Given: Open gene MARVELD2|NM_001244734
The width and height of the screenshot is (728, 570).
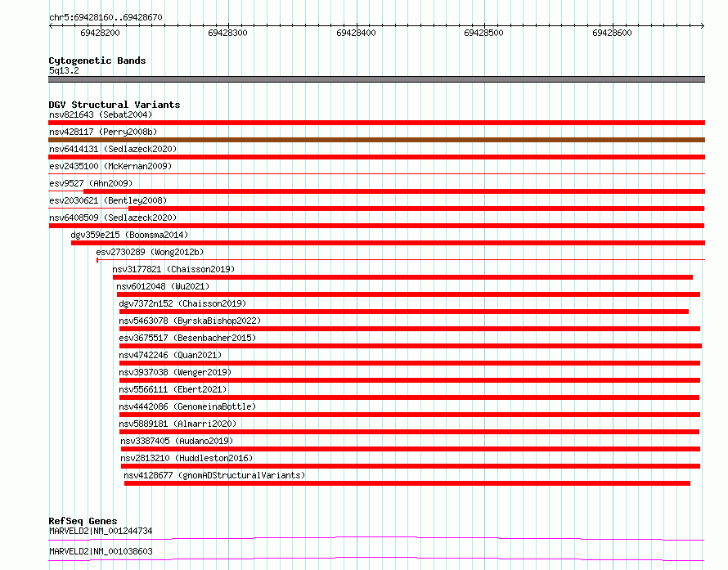Looking at the screenshot, I should [101, 531].
